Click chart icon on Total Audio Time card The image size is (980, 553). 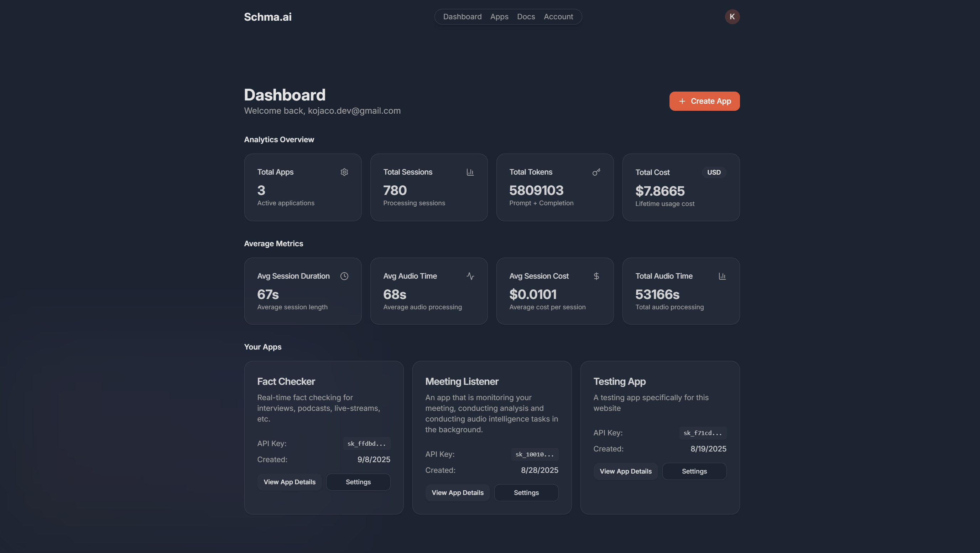[x=722, y=276]
